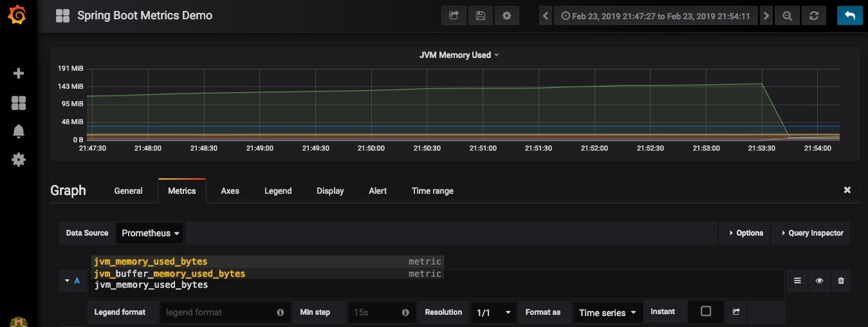Open the Create plus menu in sidebar
868x327 pixels.
pyautogui.click(x=19, y=73)
